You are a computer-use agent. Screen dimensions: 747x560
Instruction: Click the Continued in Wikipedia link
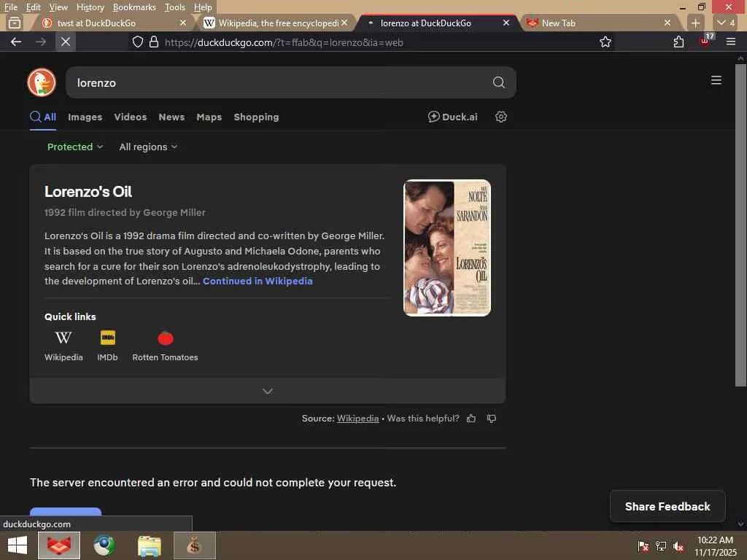(258, 281)
